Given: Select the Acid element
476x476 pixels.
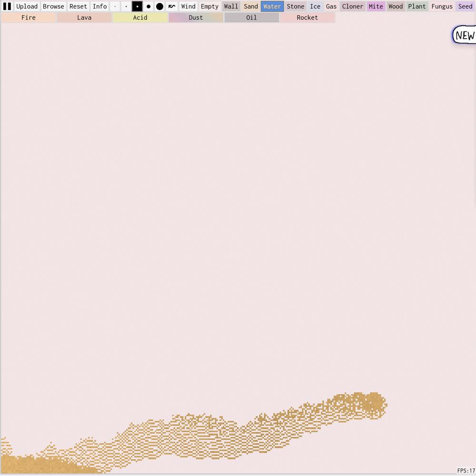Looking at the screenshot, I should [x=140, y=18].
